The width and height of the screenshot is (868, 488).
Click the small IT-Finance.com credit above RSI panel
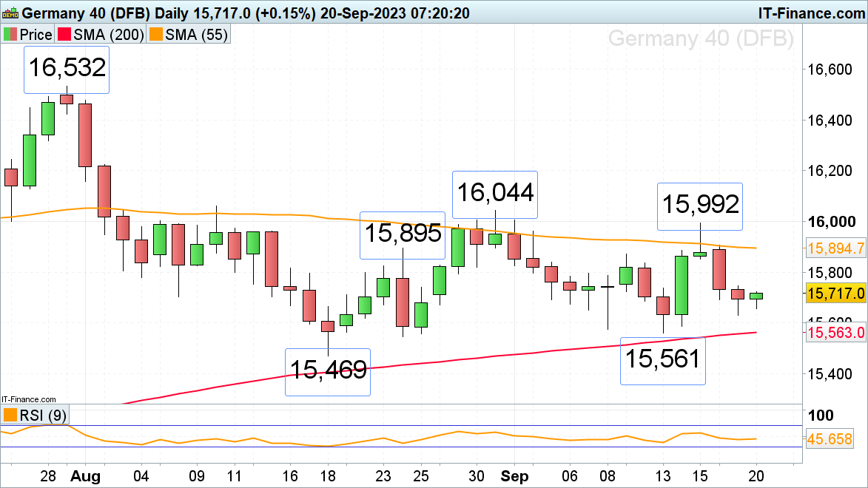pyautogui.click(x=29, y=399)
